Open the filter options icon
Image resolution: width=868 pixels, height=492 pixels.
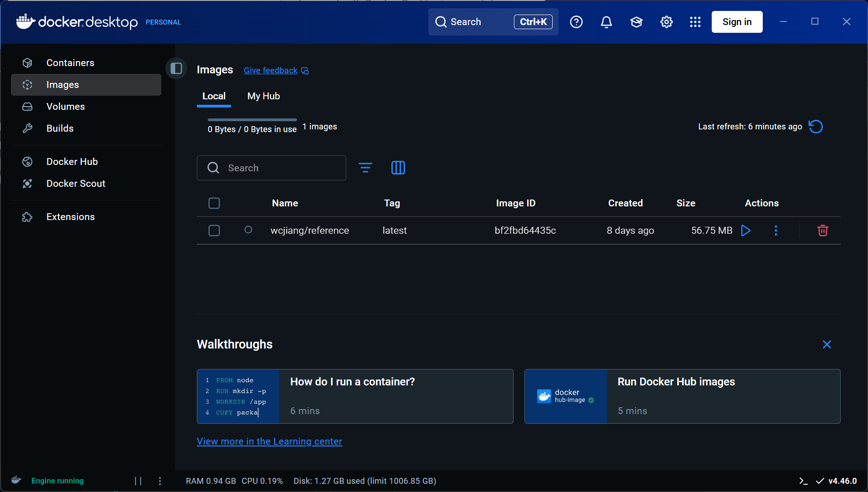(x=365, y=168)
